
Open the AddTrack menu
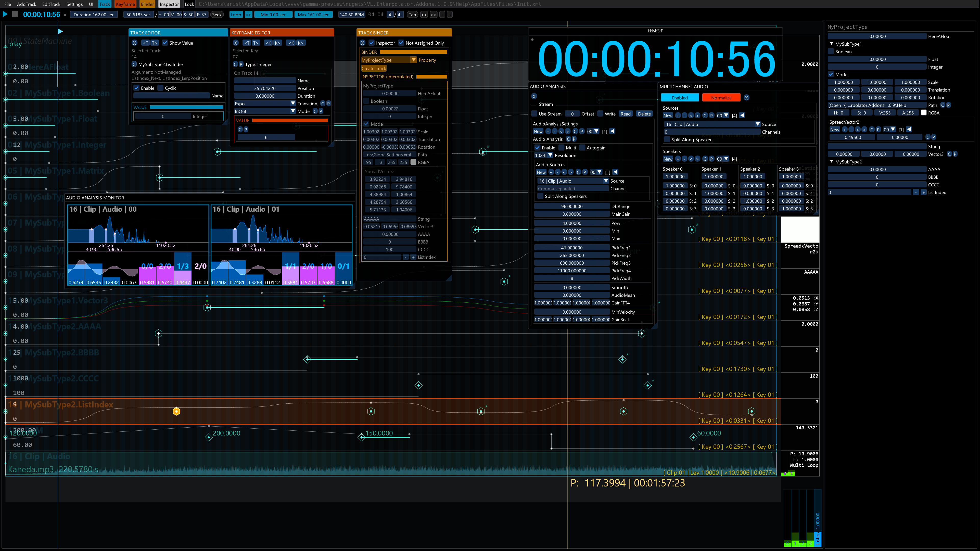point(26,4)
